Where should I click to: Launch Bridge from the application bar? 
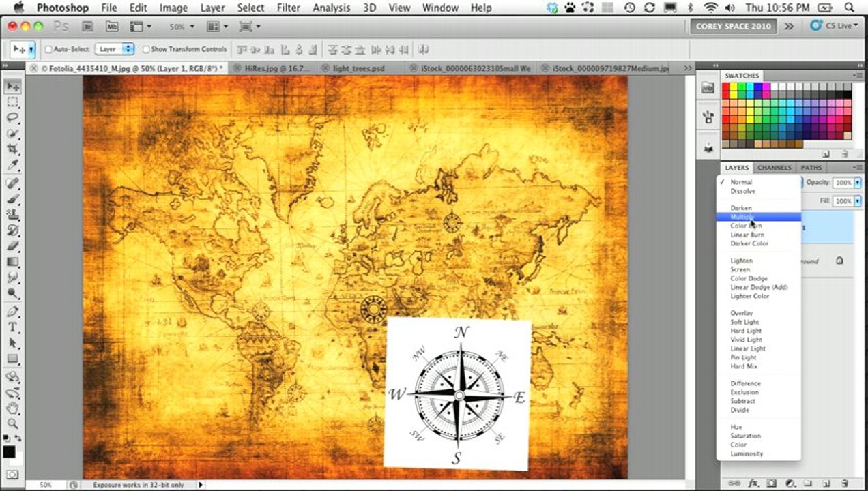pyautogui.click(x=87, y=27)
